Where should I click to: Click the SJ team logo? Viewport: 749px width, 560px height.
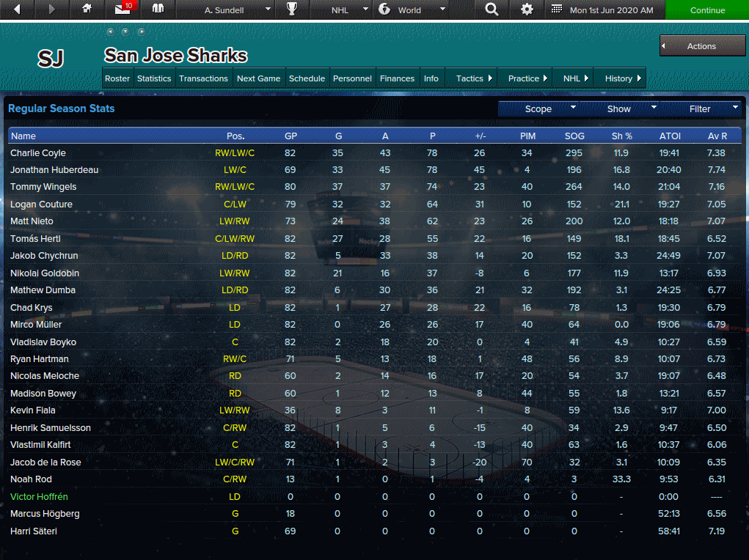point(51,59)
